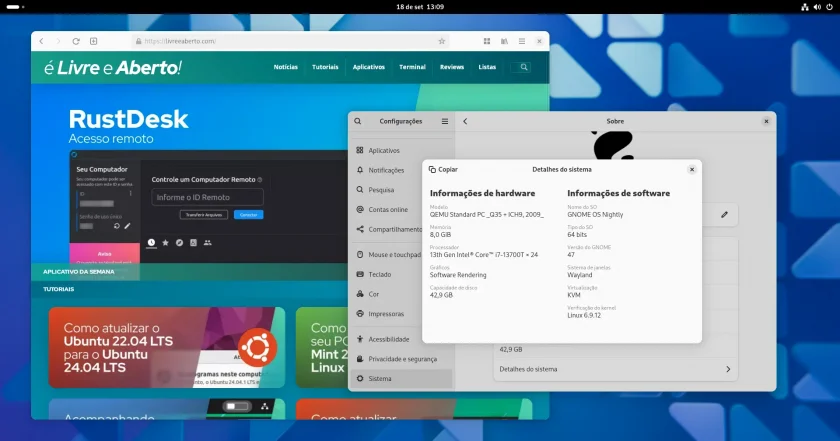
Task: Click Connectar button in RustDesk preview
Action: [x=249, y=215]
